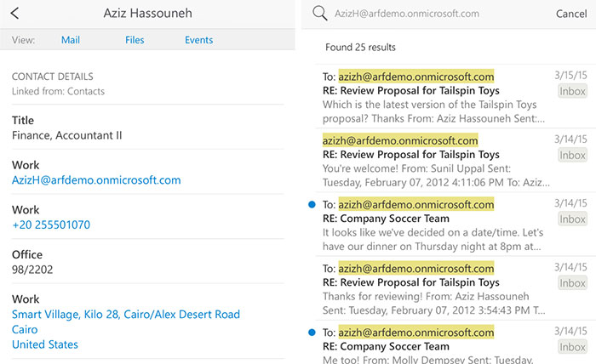The height and width of the screenshot is (364, 596).
Task: Tap unread dot of last Company Soccer Team email
Action: coord(312,333)
